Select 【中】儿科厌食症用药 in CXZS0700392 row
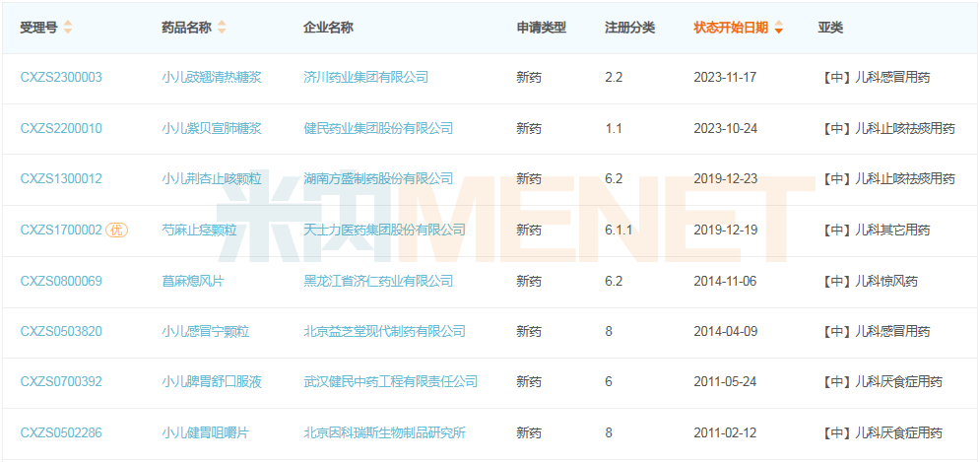Viewport: 980px width, 462px height. coord(882,381)
